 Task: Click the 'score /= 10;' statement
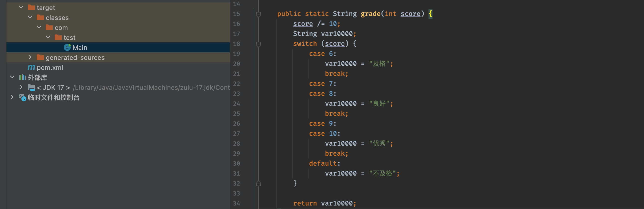(x=317, y=23)
